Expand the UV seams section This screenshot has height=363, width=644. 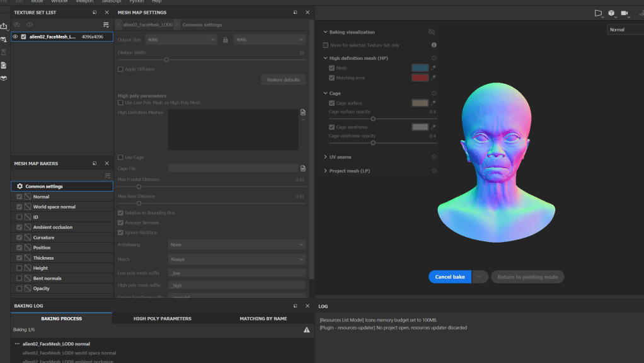[326, 157]
